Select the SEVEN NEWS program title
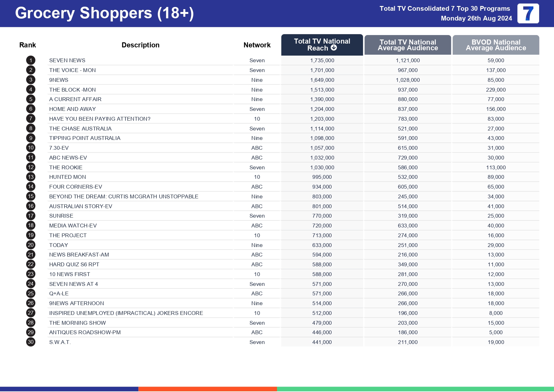 coord(67,60)
